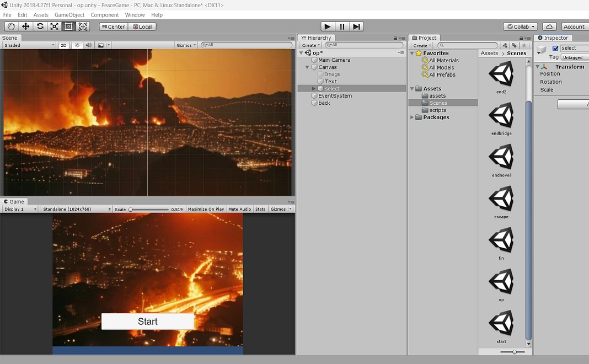The image size is (589, 364).
Task: Toggle scene lighting sun icon
Action: coord(77,45)
